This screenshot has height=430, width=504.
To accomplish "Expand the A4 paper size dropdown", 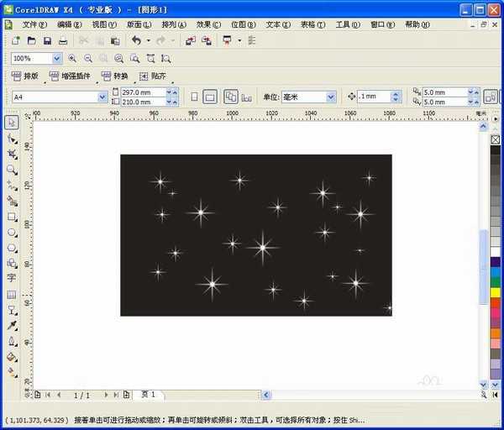I will tap(102, 97).
